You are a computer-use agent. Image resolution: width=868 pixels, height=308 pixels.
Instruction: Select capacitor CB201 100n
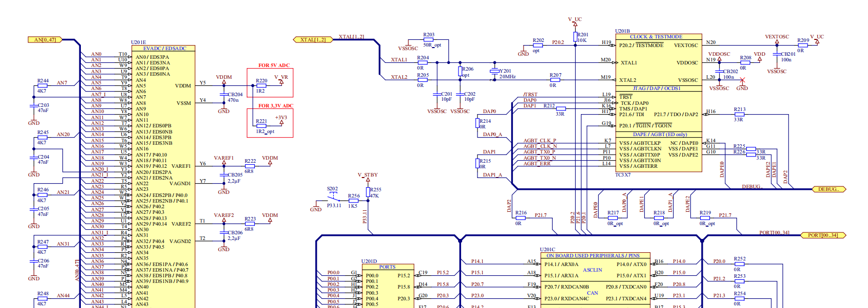777,54
